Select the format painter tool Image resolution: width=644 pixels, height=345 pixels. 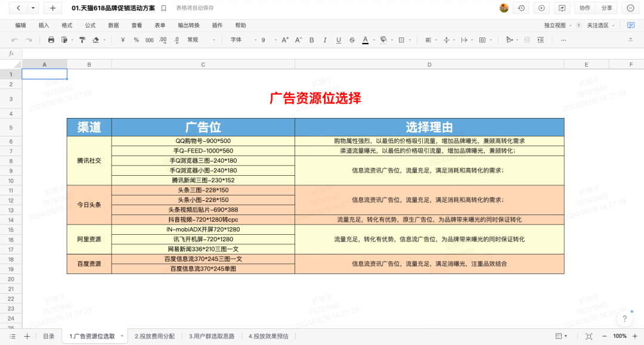click(81, 40)
